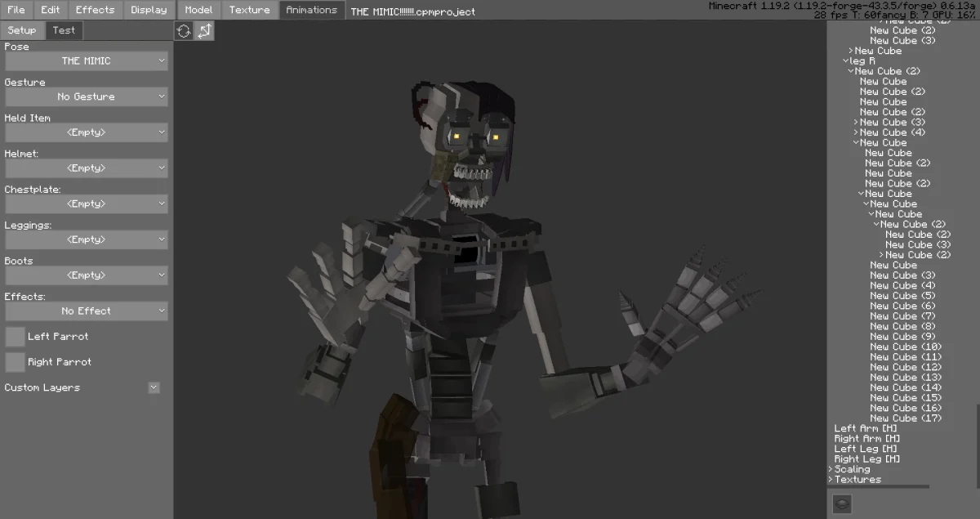Open the Helmet dropdown

tap(86, 168)
